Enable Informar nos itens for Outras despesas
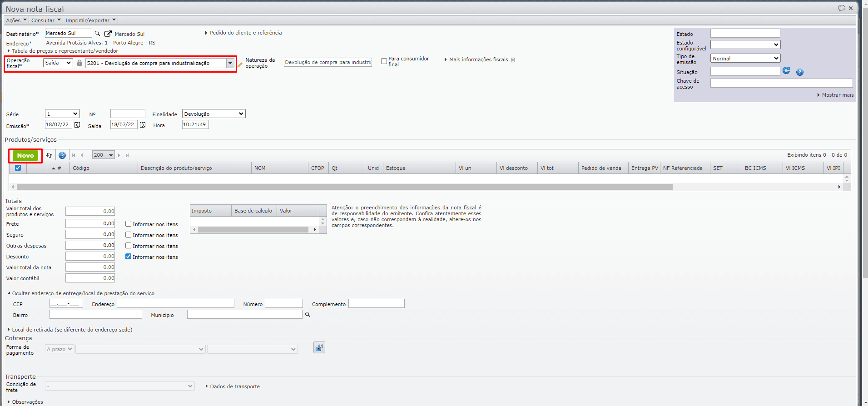This screenshot has height=406, width=868. [x=129, y=246]
